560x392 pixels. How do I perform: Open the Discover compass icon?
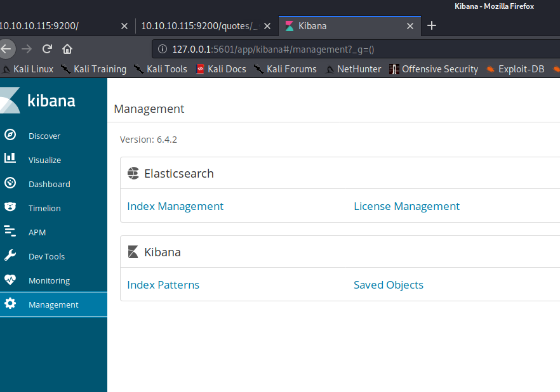click(x=10, y=135)
